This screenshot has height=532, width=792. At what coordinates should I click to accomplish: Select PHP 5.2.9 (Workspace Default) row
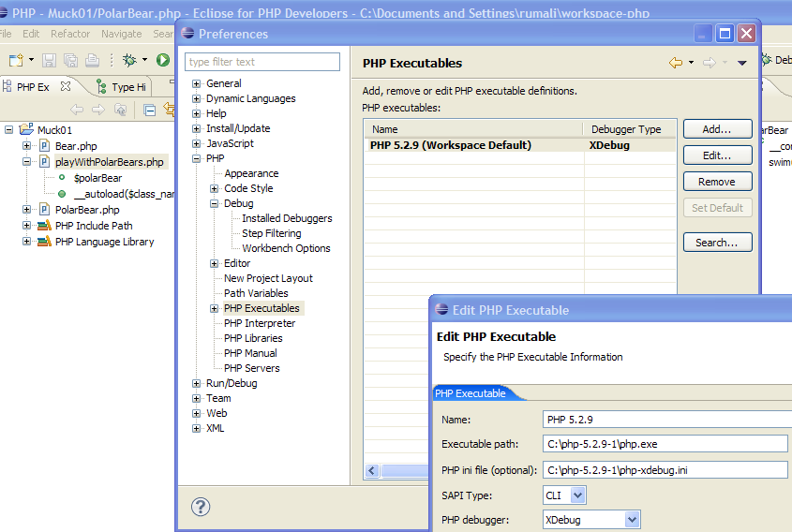coord(520,145)
